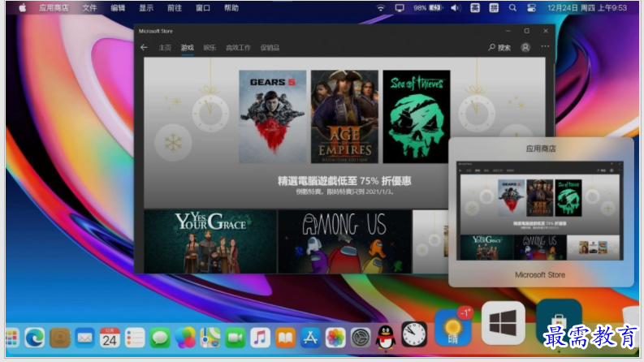Open the Among Us tile
The height and width of the screenshot is (362, 644).
click(x=345, y=242)
